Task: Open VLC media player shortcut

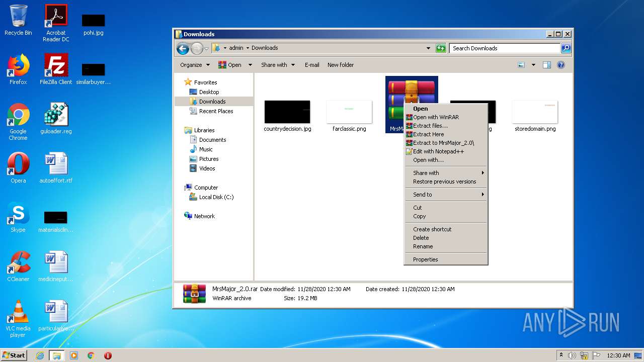Action: [18, 319]
